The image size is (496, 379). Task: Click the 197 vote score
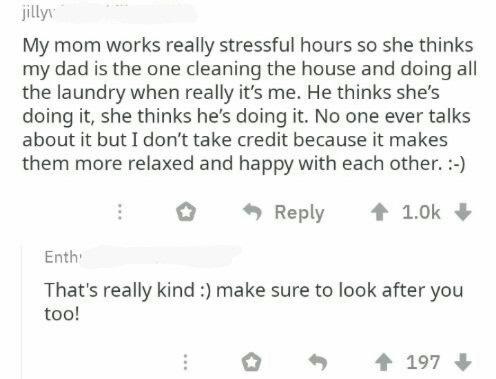[423, 362]
